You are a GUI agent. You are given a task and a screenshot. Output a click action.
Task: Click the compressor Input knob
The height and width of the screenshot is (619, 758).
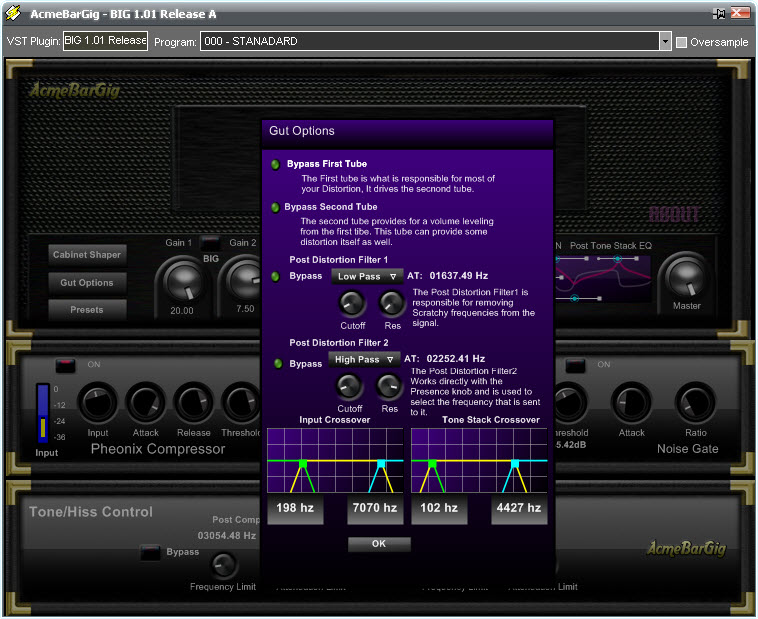98,403
